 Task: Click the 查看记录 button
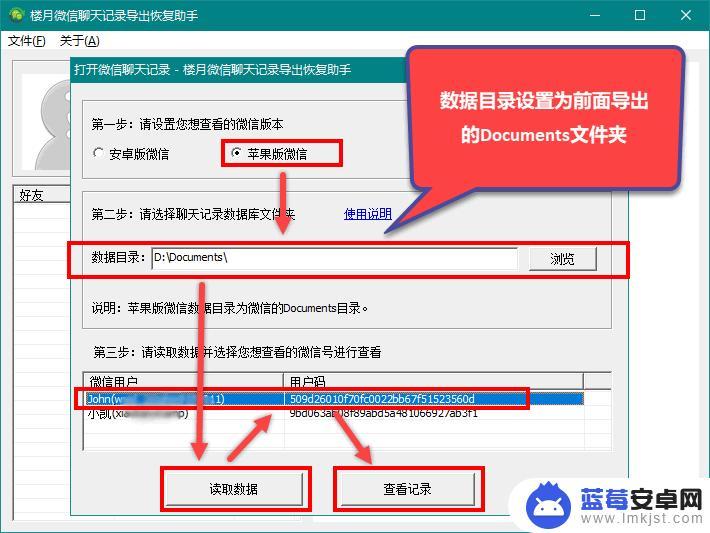coord(408,489)
